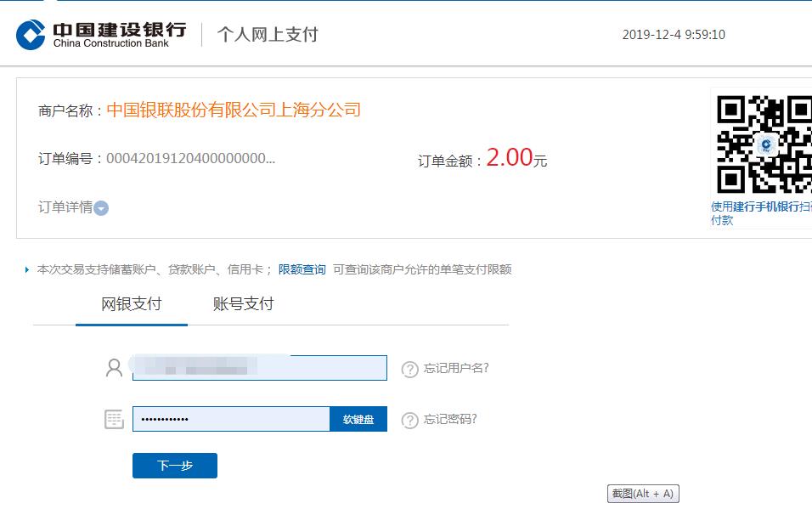
Task: Open the 软键盘 soft keyboard
Action: tap(358, 419)
